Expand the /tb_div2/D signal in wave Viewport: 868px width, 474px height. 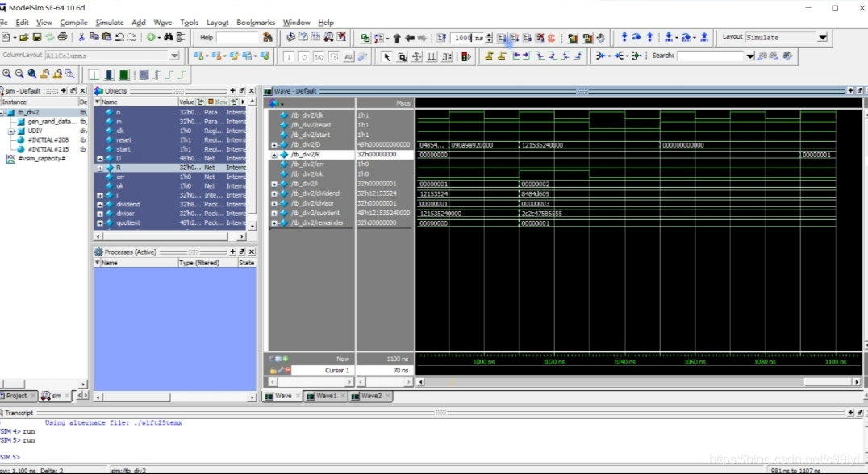(274, 145)
